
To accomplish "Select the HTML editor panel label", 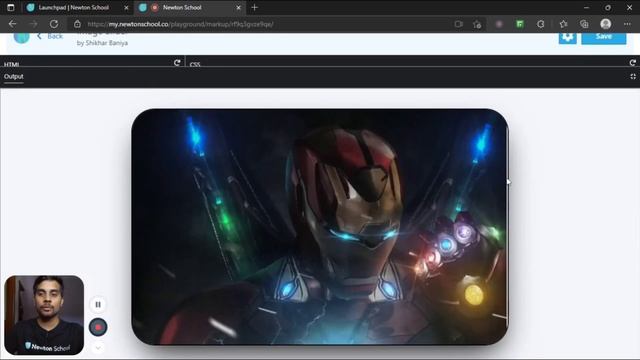I will click(11, 64).
